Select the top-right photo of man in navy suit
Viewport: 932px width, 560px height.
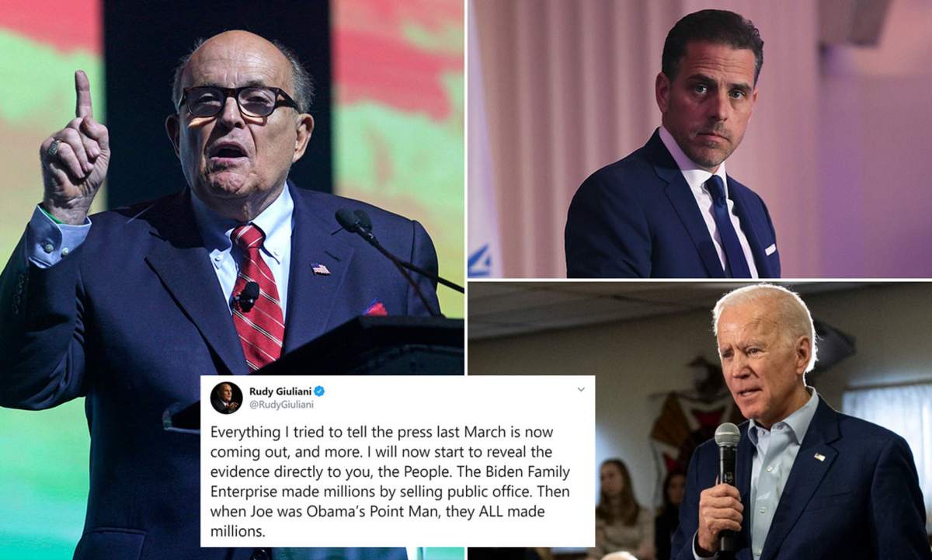pyautogui.click(x=700, y=138)
